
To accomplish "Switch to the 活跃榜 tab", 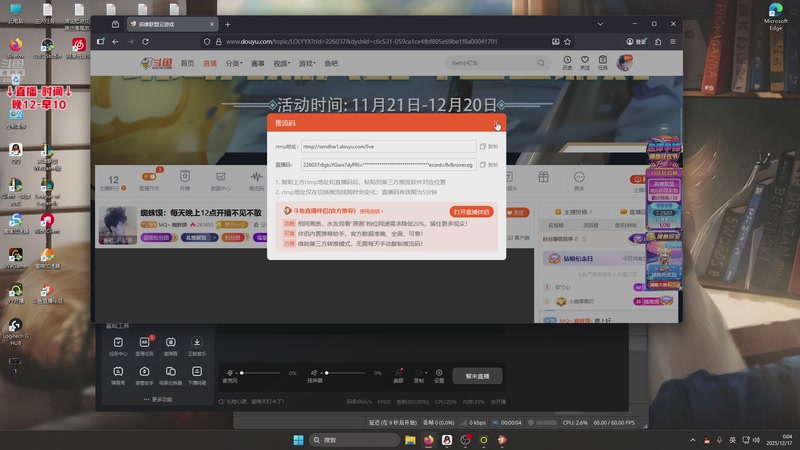I will click(590, 225).
